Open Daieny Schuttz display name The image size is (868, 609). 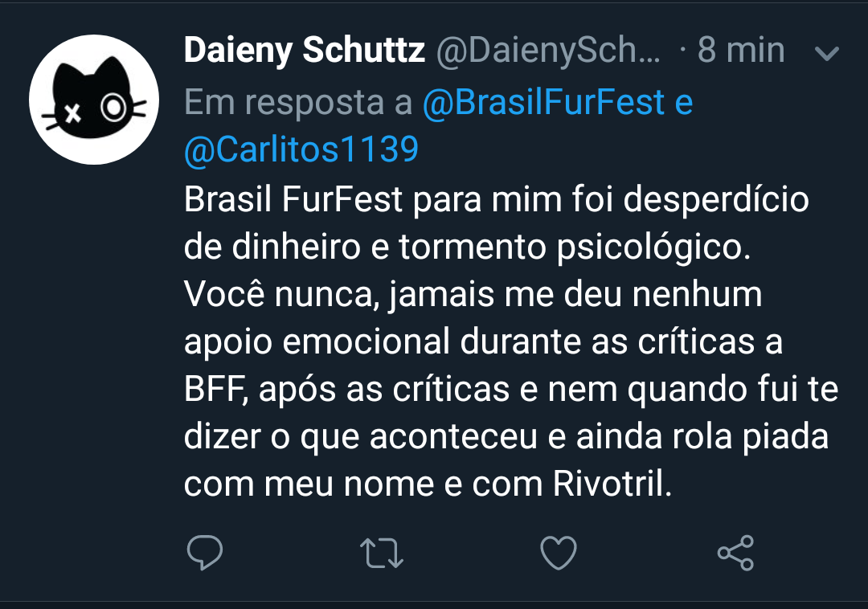click(305, 51)
